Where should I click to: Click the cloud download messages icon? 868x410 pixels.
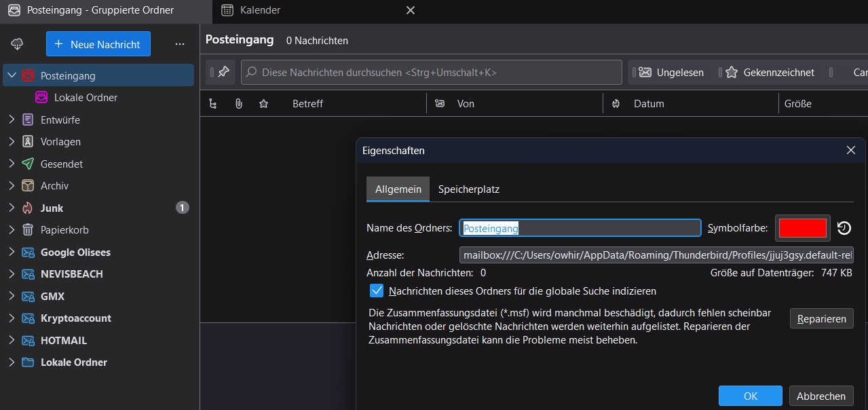18,44
